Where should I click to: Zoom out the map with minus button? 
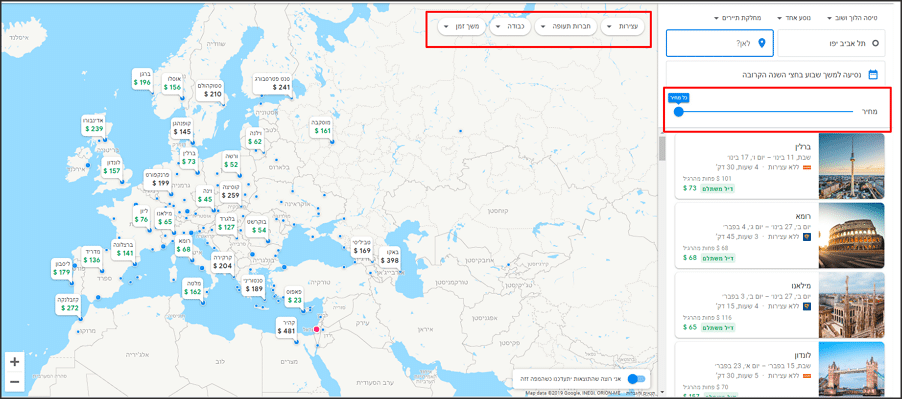(x=14, y=382)
